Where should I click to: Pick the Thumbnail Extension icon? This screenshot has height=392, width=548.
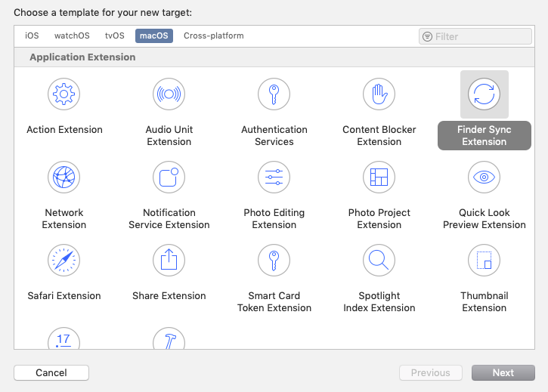(484, 261)
